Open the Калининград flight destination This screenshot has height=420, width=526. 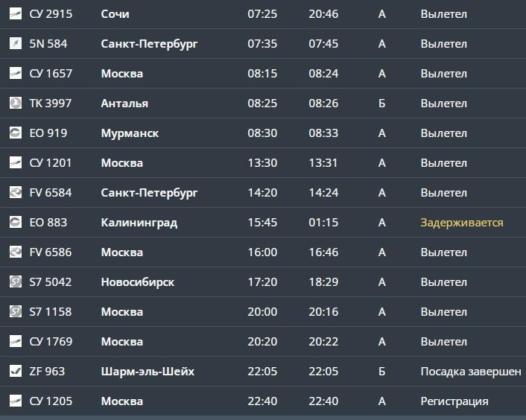click(x=139, y=223)
